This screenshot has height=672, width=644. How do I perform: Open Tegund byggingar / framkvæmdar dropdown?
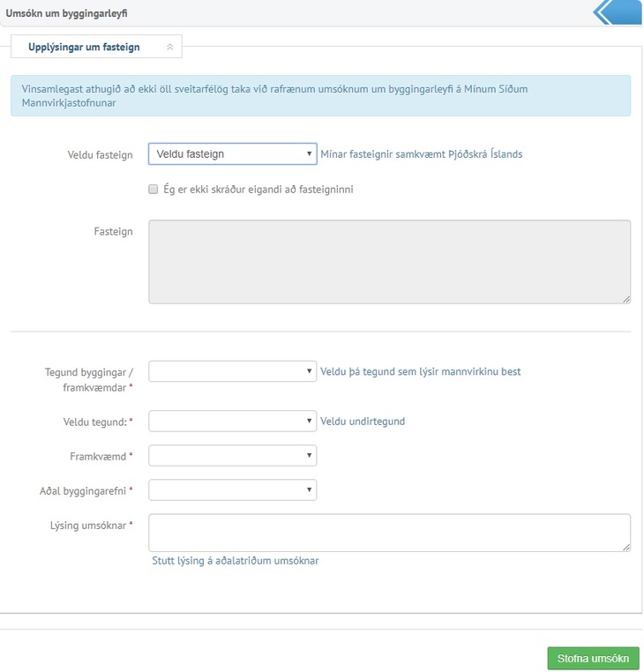click(x=232, y=371)
